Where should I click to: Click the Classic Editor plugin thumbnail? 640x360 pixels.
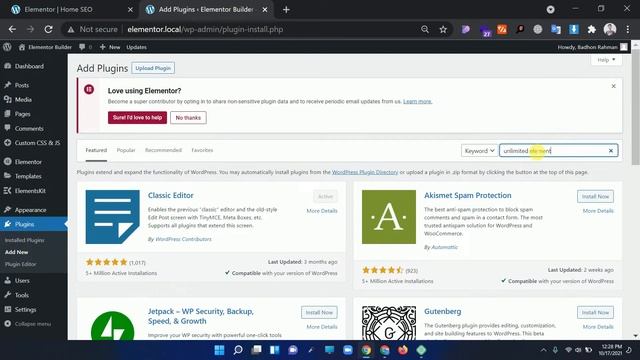pyautogui.click(x=113, y=217)
